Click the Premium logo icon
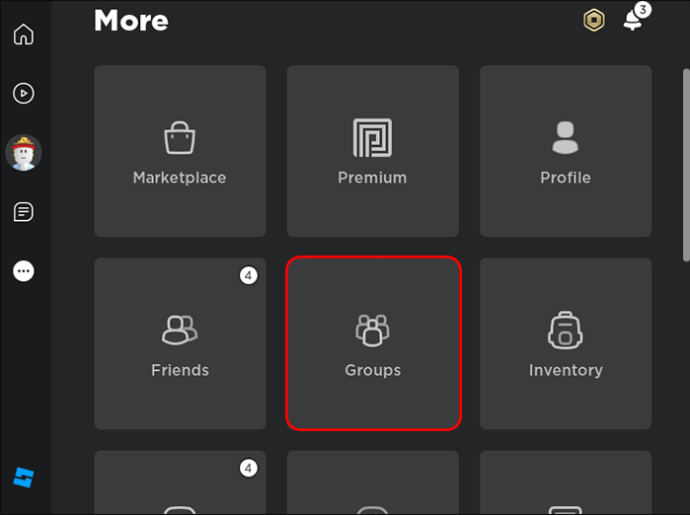The image size is (690, 515). click(372, 138)
